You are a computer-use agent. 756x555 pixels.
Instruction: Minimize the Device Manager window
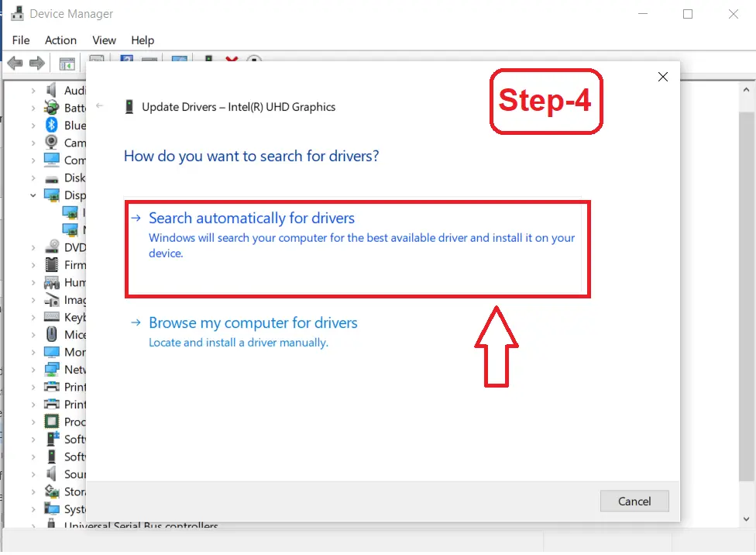coord(643,14)
